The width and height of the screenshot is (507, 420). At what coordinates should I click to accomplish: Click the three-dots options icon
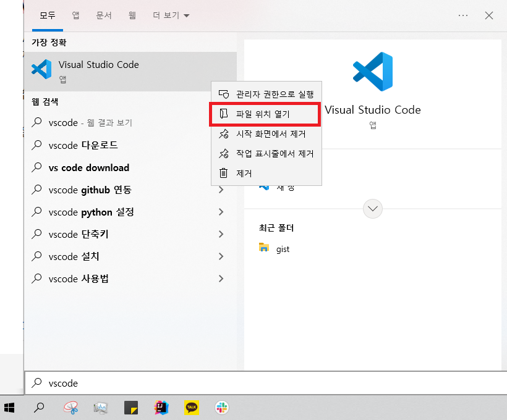click(x=463, y=15)
